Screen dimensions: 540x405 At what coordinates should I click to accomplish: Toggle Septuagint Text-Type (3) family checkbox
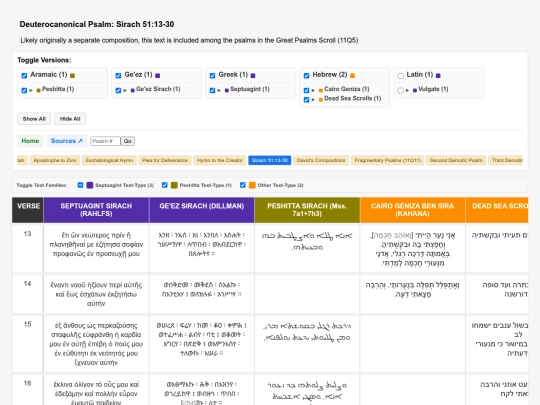pos(80,185)
